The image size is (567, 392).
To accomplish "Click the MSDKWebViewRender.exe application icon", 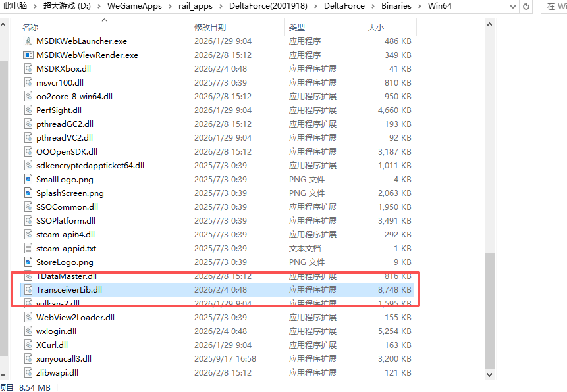I will pyautogui.click(x=28, y=55).
